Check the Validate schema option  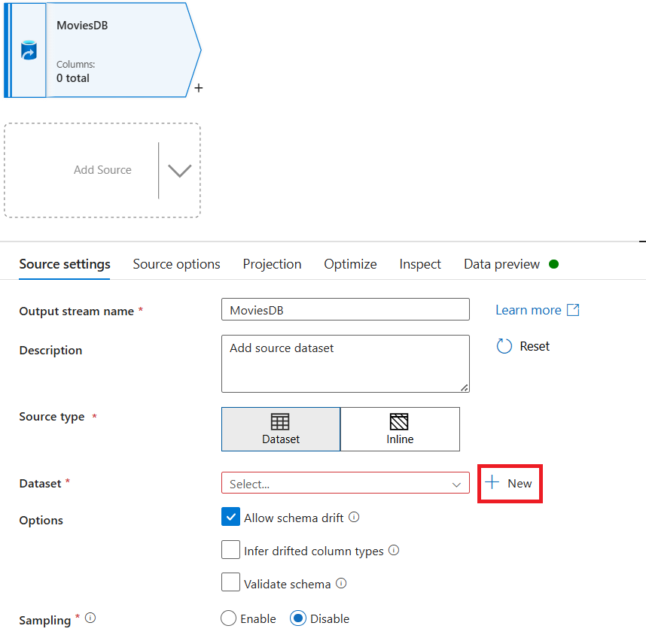231,582
